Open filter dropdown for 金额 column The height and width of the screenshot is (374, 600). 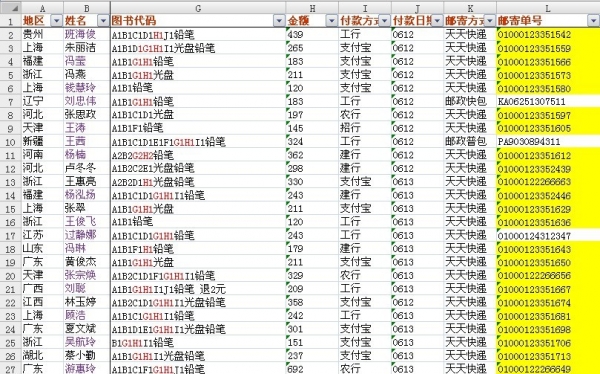pos(332,21)
